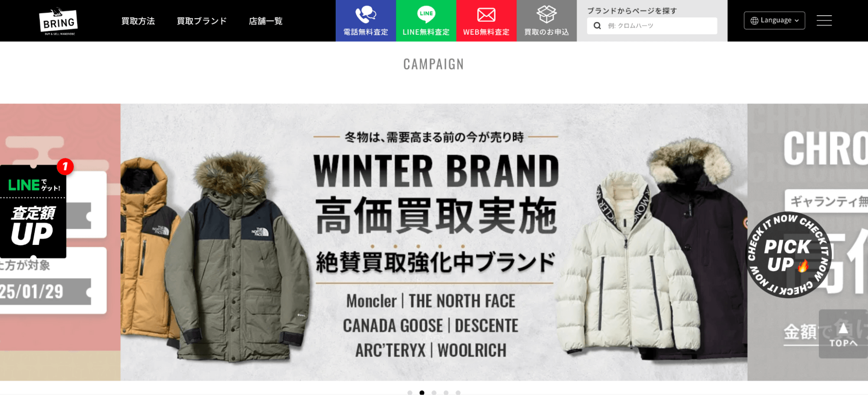Select the fifth carousel dot
Image resolution: width=868 pixels, height=395 pixels.
coord(458,392)
